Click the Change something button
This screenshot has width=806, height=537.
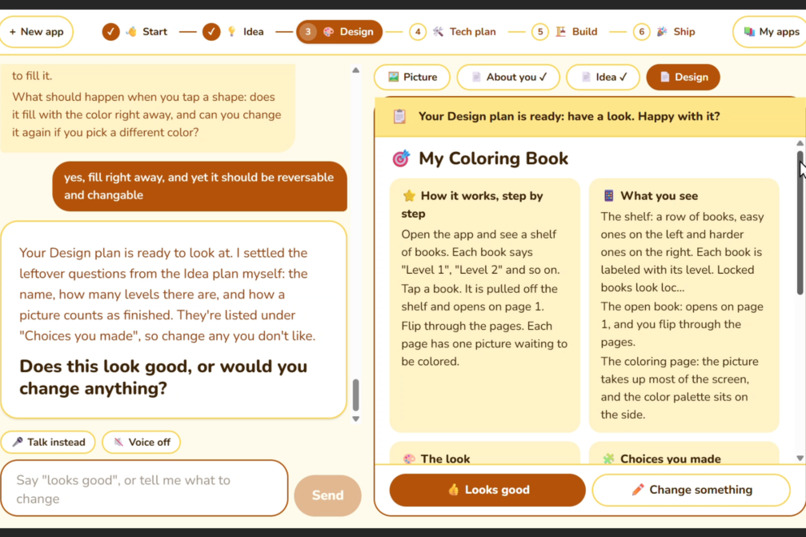point(691,490)
